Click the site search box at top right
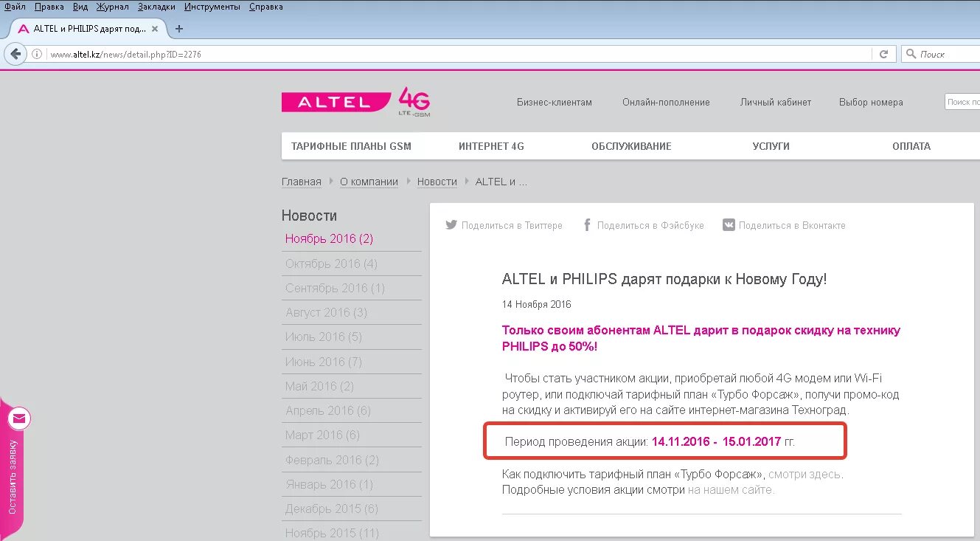Viewport: 980px width, 541px height. (962, 102)
